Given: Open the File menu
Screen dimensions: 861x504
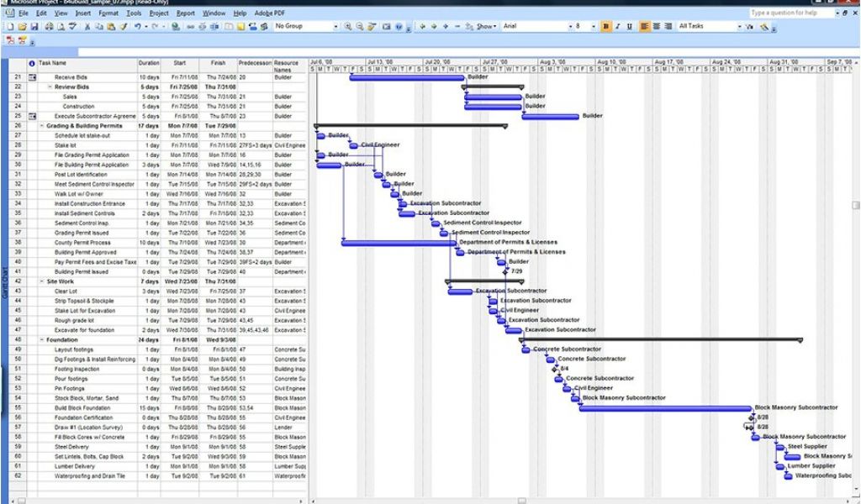Looking at the screenshot, I should click(23, 13).
